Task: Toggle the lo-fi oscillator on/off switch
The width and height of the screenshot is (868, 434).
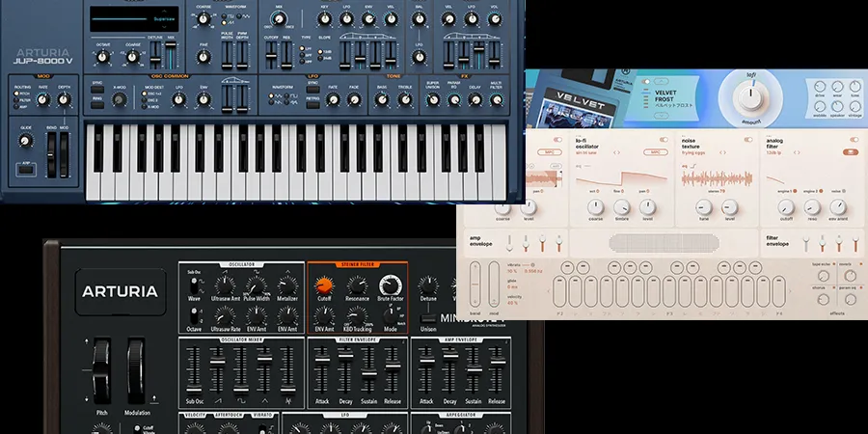Action: point(664,140)
